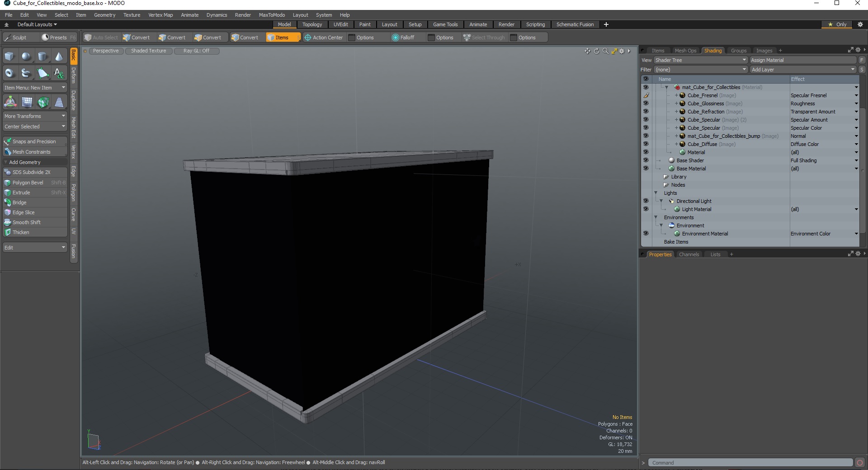Open Item Menu: New Item dropdown

(x=35, y=88)
